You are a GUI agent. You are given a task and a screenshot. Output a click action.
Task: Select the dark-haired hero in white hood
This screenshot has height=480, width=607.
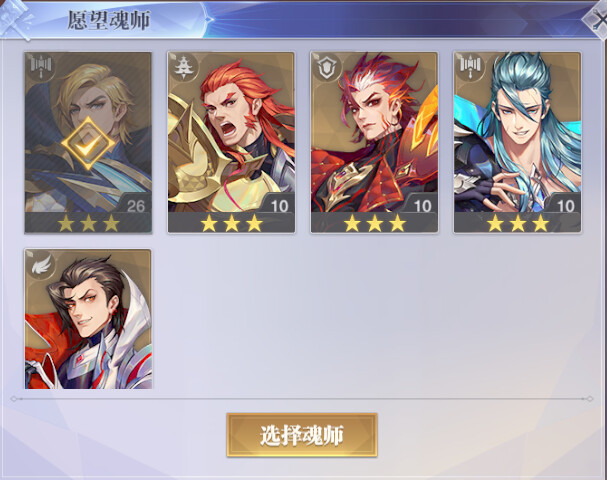(x=88, y=319)
